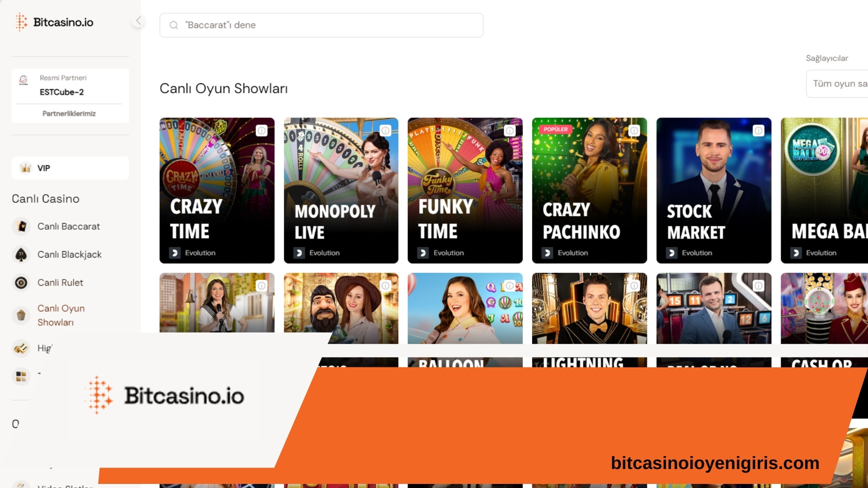Image resolution: width=868 pixels, height=488 pixels.
Task: Show info for Crazy Pachinko
Action: [634, 131]
